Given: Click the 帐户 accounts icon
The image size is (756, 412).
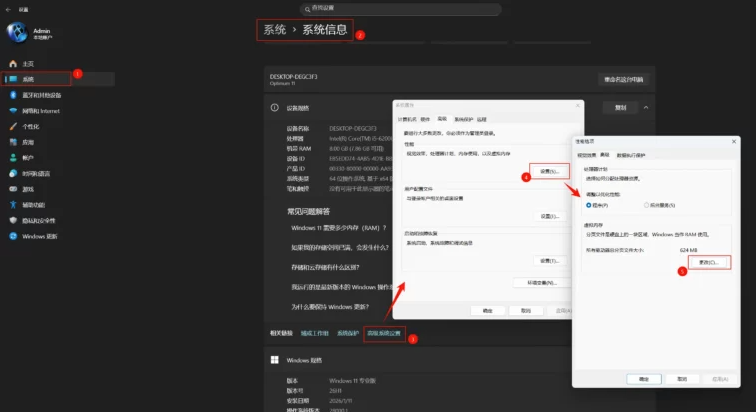Looking at the screenshot, I should pyautogui.click(x=13, y=158).
